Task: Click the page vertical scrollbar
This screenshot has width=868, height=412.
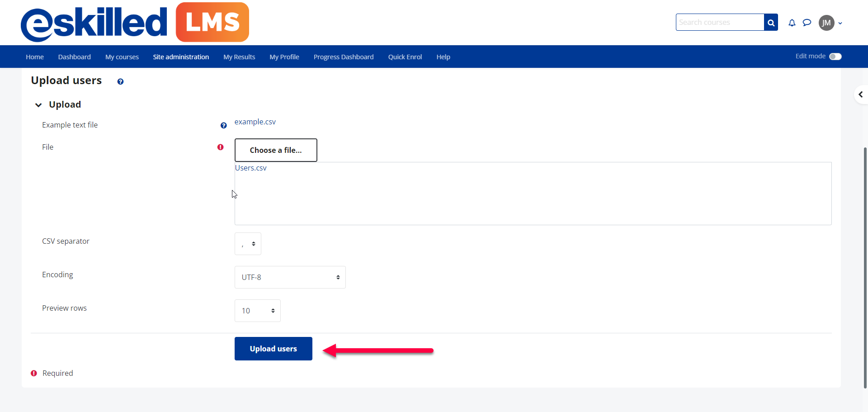Action: click(x=865, y=267)
